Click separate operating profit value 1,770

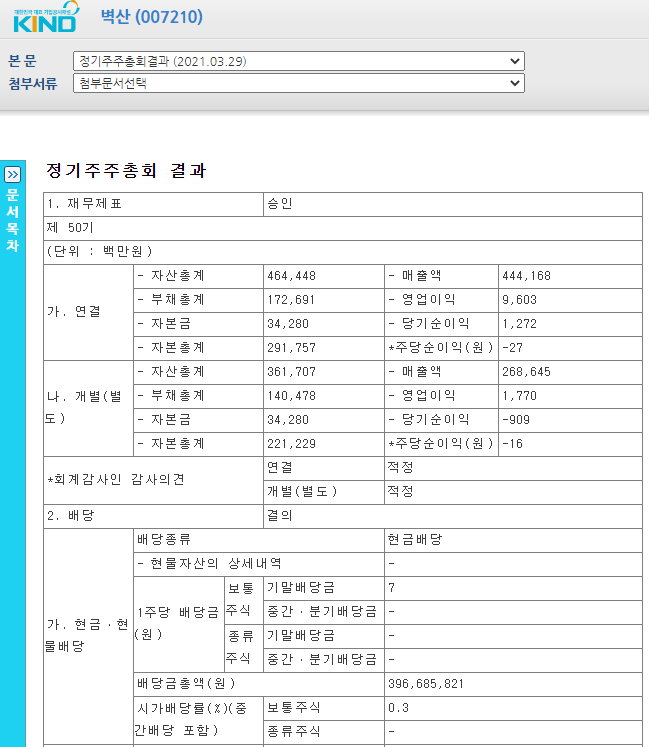pyautogui.click(x=519, y=396)
